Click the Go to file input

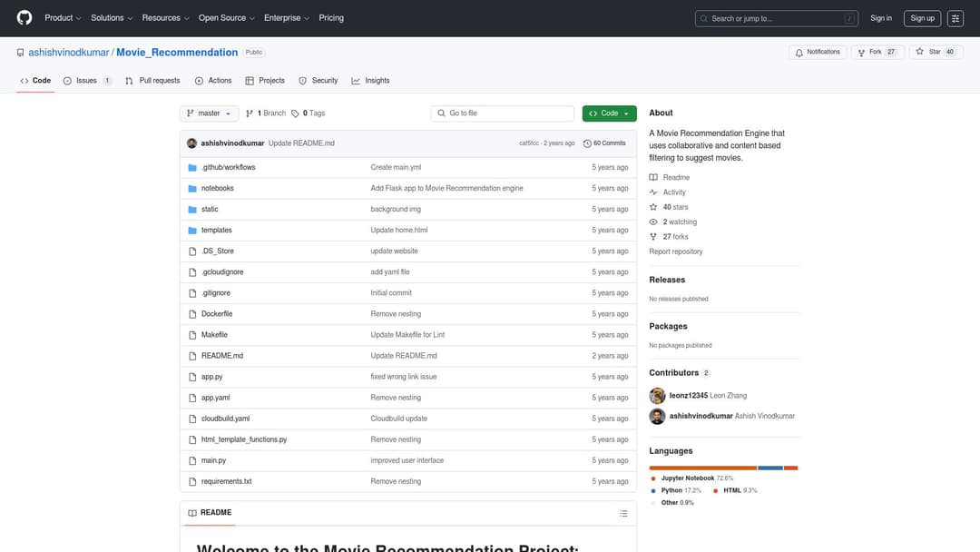(503, 113)
